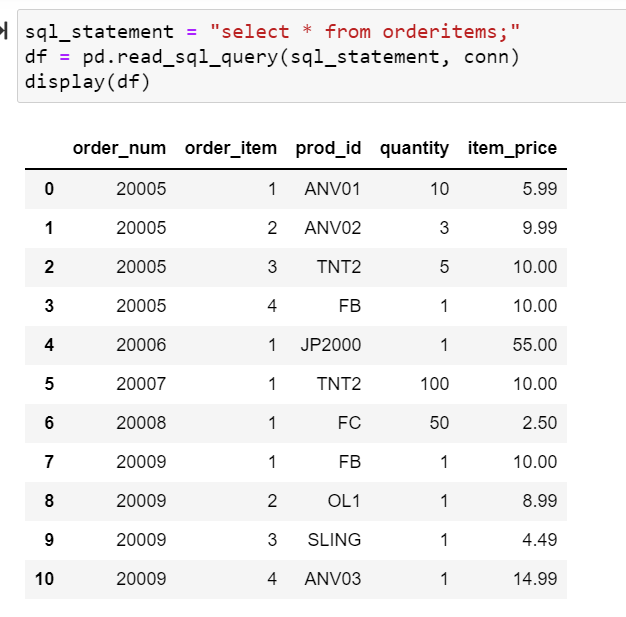The image size is (626, 617).
Task: Click order_num 20007
Action: (141, 384)
